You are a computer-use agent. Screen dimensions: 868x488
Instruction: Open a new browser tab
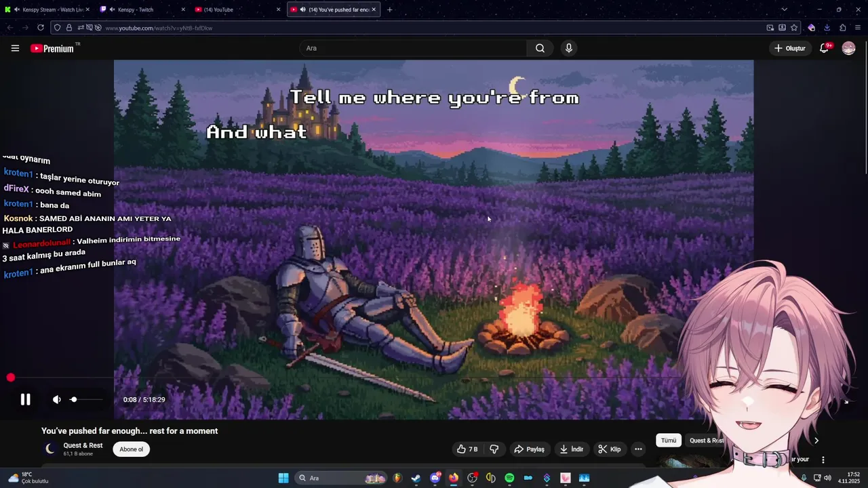[x=389, y=9]
